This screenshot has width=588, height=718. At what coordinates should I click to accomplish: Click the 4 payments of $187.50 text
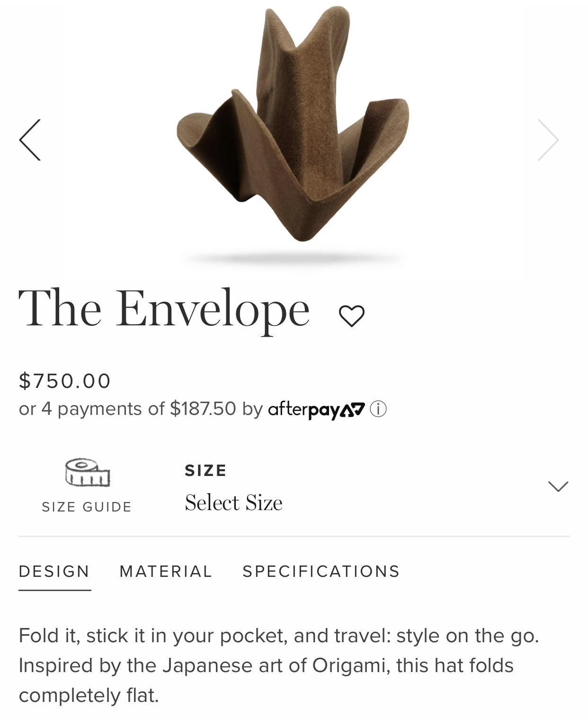pos(139,409)
